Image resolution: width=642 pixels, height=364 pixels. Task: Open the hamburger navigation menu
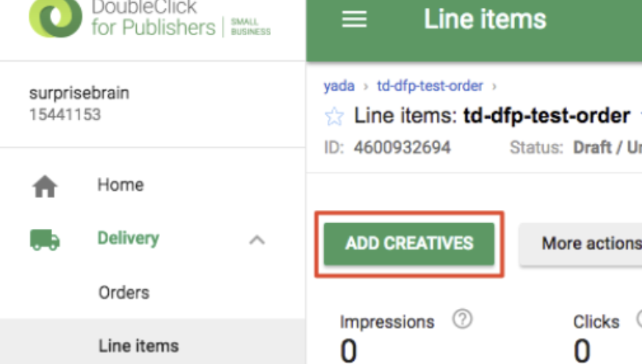(x=355, y=20)
